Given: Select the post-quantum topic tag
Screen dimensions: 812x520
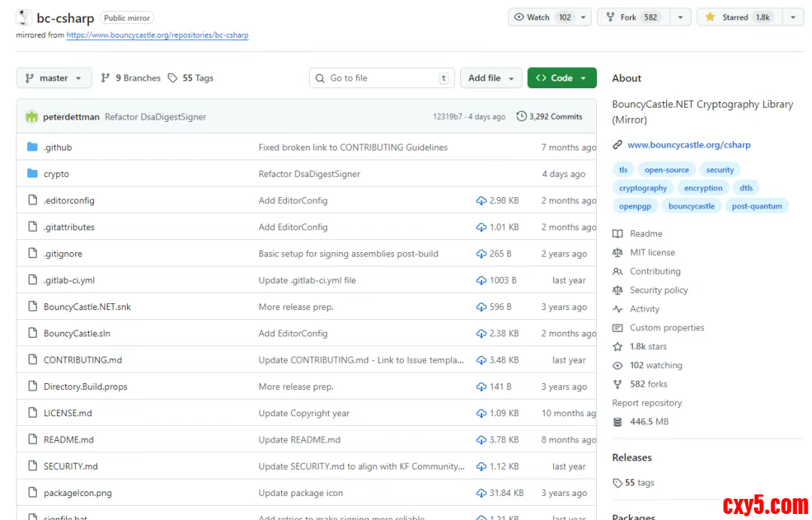Looking at the screenshot, I should pyautogui.click(x=756, y=206).
